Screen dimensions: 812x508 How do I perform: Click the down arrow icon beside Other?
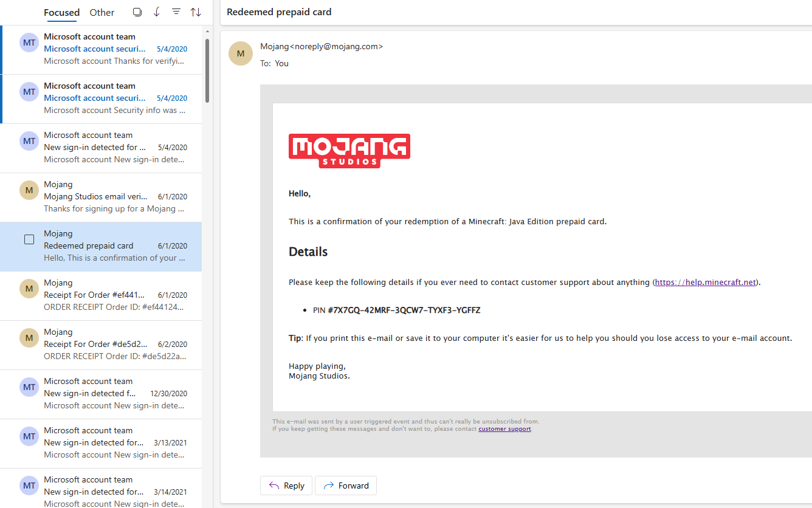tap(157, 12)
